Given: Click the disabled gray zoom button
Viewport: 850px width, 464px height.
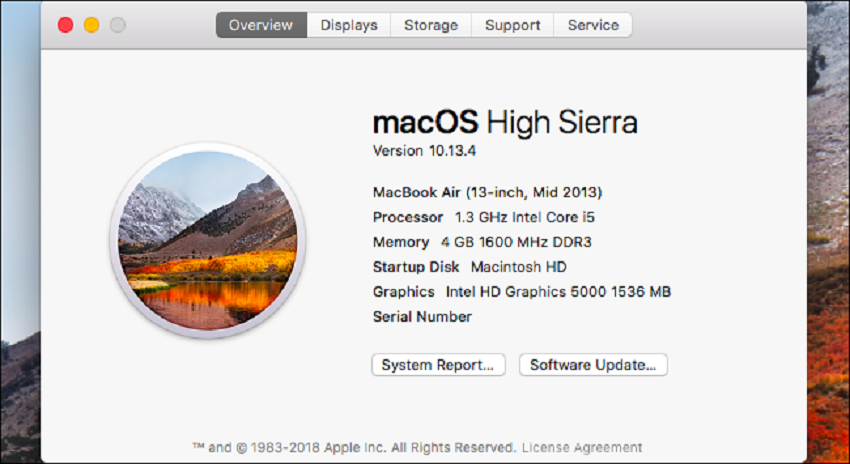Looking at the screenshot, I should click(x=118, y=25).
